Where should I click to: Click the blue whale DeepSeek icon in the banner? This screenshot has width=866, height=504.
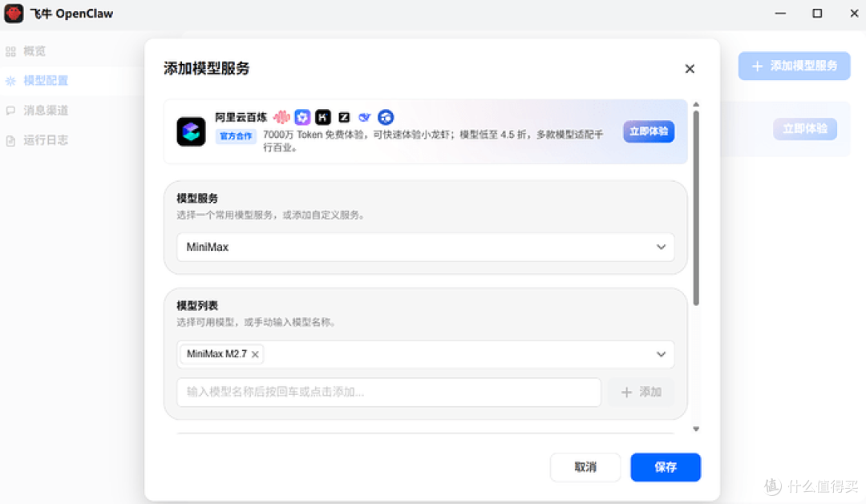coord(365,117)
